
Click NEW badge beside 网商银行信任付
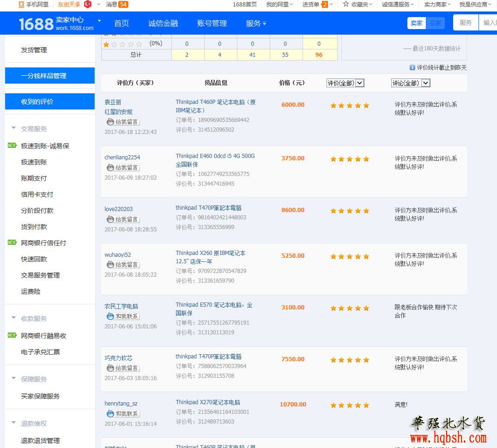(x=12, y=242)
